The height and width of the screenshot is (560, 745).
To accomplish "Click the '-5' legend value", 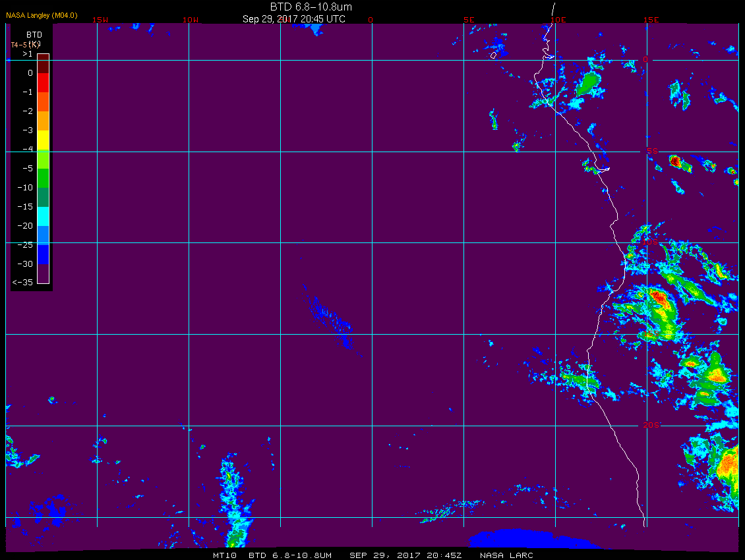I will click(28, 169).
